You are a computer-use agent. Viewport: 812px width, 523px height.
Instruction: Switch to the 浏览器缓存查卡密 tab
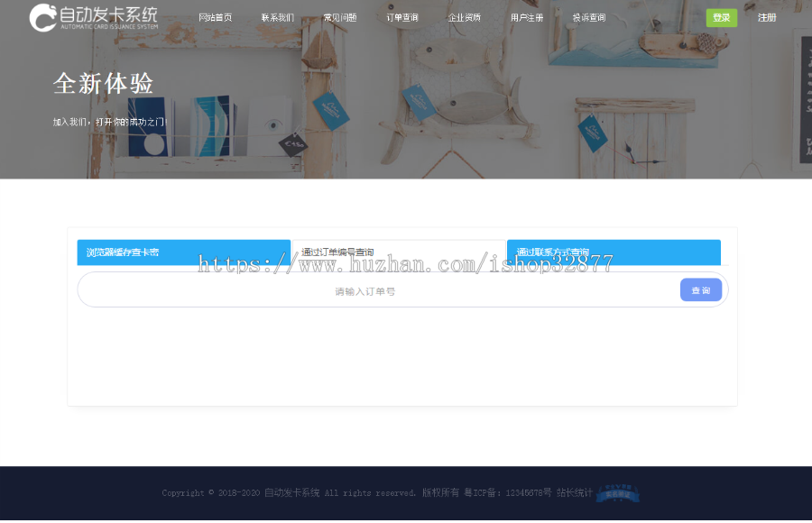tap(183, 252)
